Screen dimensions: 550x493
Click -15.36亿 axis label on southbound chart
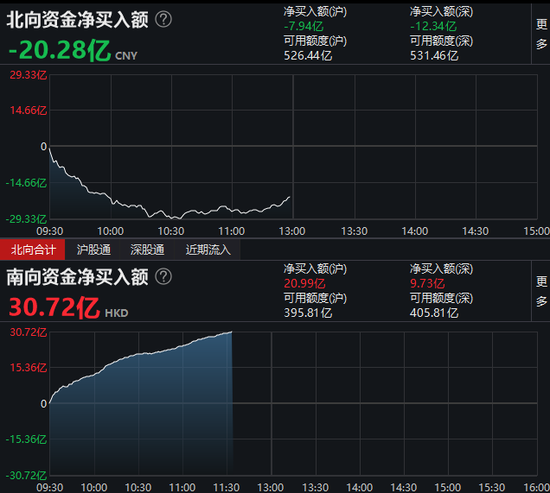click(x=26, y=439)
